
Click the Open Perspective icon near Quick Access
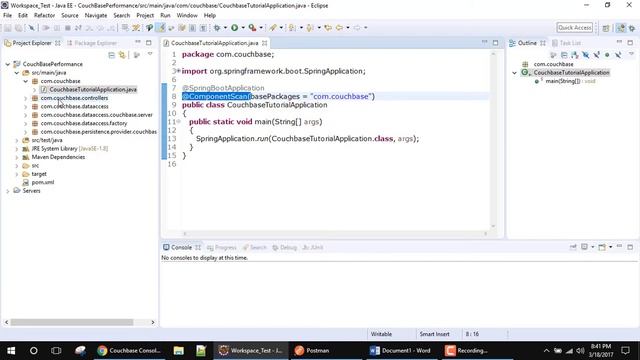pyautogui.click(x=606, y=28)
